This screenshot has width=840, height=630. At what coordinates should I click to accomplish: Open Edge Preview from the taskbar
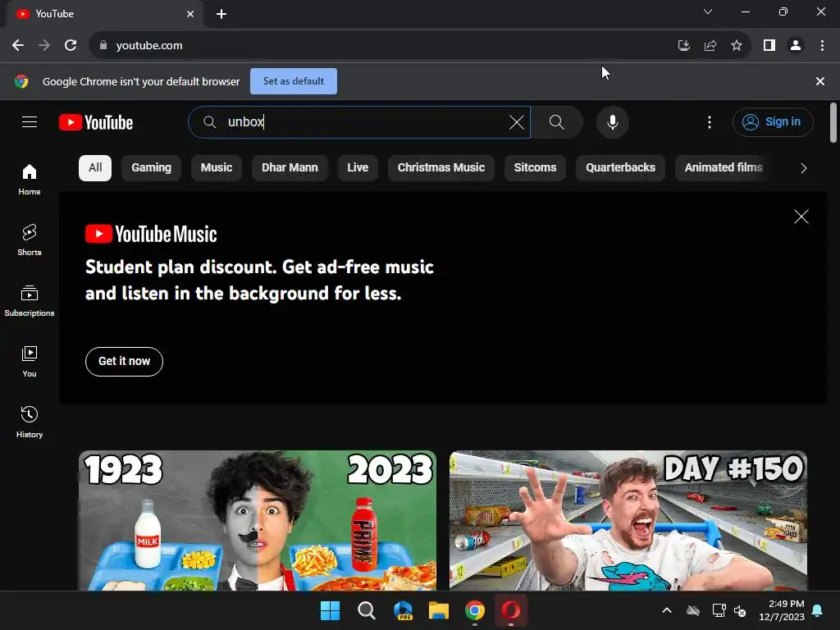(403, 610)
